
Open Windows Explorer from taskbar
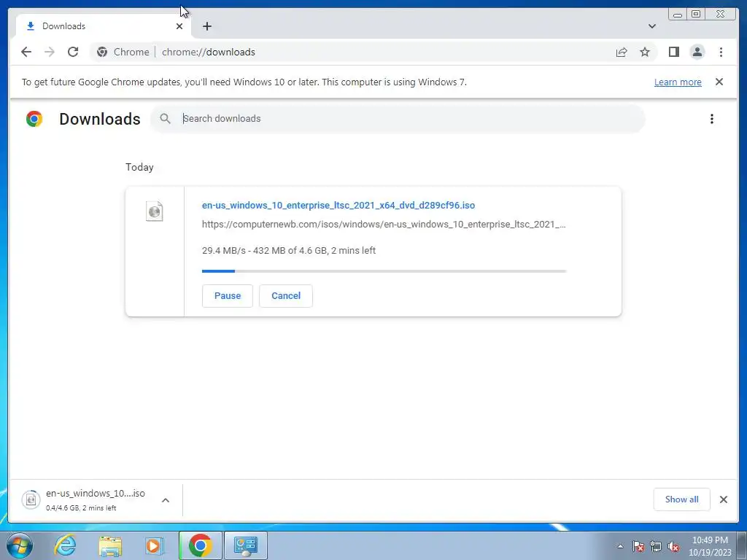tap(110, 545)
